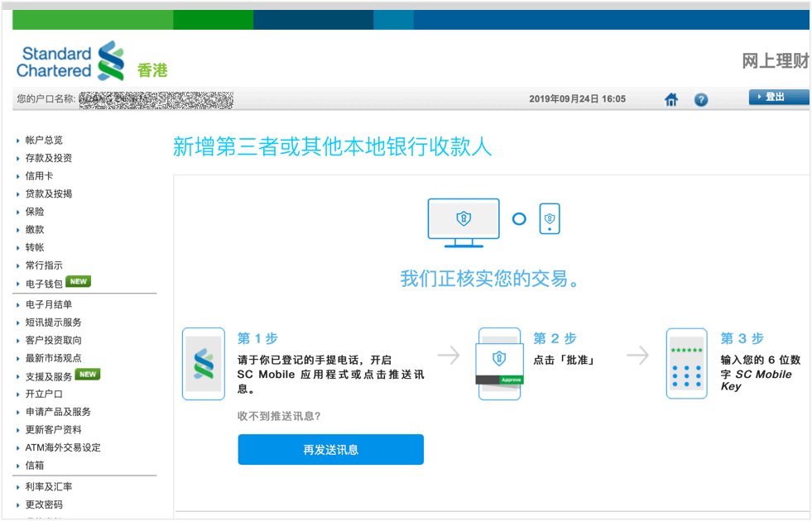Log out with the 登出 button

(778, 97)
